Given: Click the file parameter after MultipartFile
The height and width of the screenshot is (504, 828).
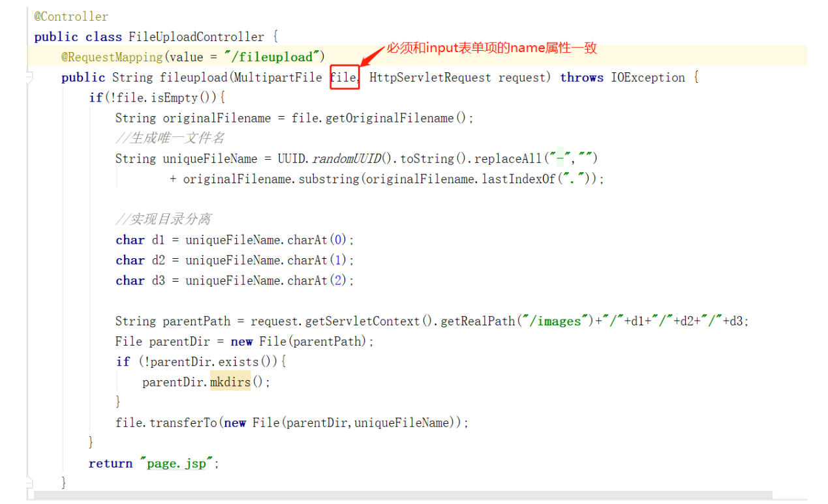Looking at the screenshot, I should tap(343, 77).
